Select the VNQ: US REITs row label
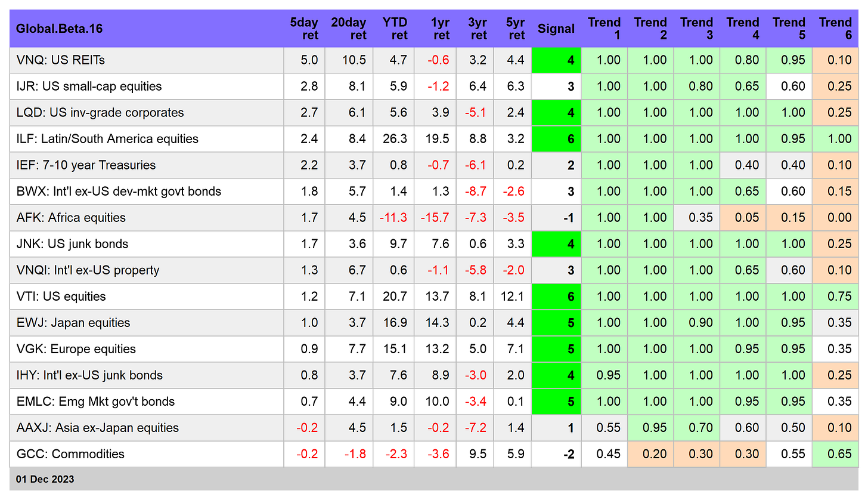Image resolution: width=868 pixels, height=500 pixels. [x=61, y=60]
